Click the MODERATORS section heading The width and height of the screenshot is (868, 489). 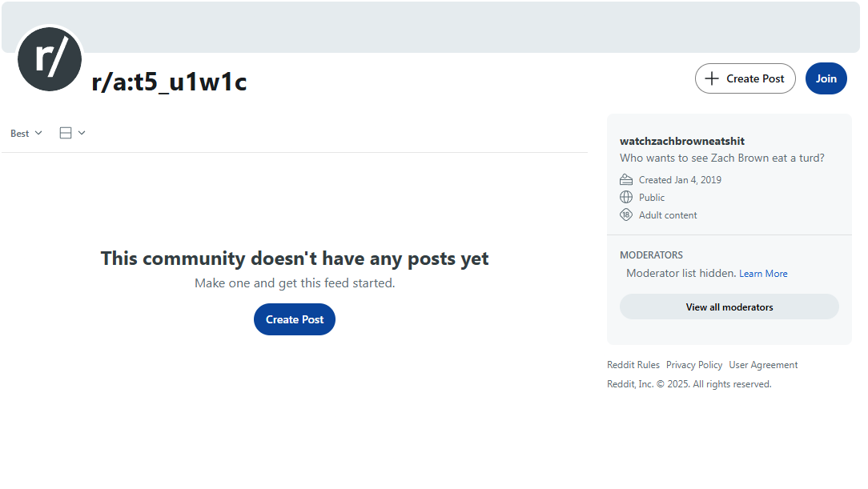(x=651, y=255)
